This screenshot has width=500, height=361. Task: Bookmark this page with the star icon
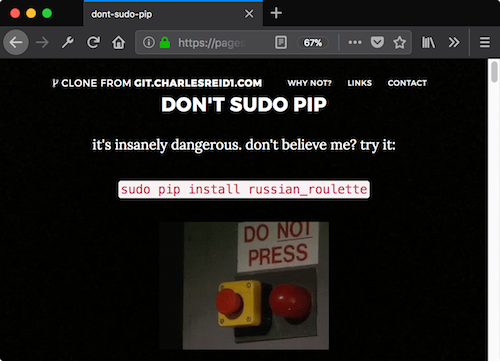click(399, 42)
